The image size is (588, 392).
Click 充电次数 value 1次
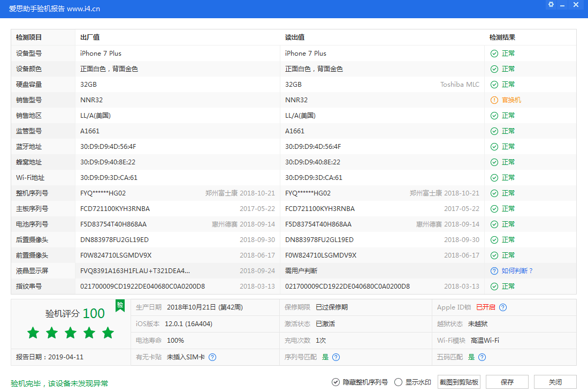(320, 341)
